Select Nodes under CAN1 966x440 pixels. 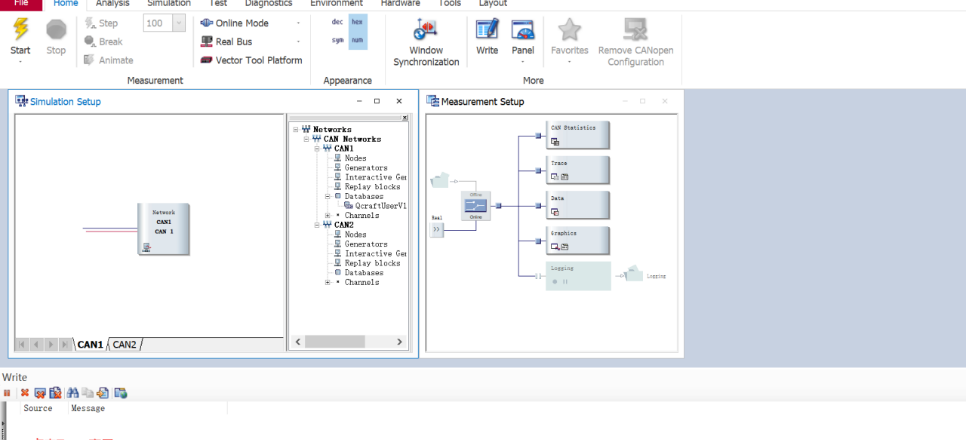point(355,158)
